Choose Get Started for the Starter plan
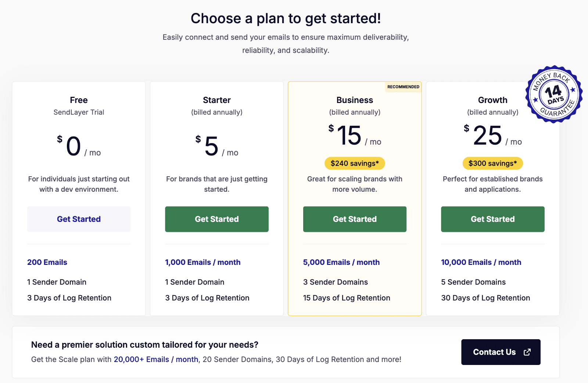 pyautogui.click(x=216, y=219)
